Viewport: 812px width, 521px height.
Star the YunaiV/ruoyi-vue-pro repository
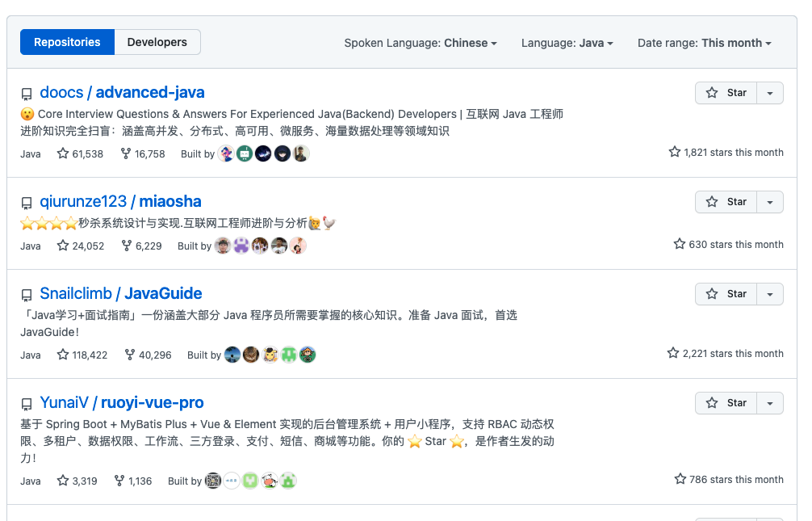coord(726,402)
